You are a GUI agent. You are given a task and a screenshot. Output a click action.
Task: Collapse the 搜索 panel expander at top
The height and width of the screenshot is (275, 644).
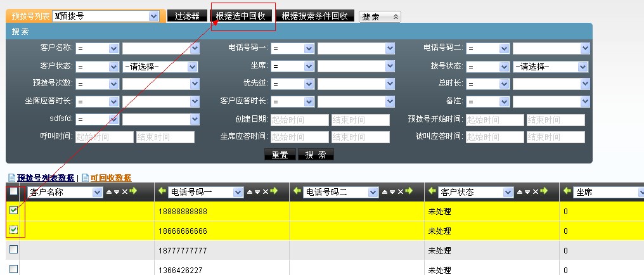point(396,17)
